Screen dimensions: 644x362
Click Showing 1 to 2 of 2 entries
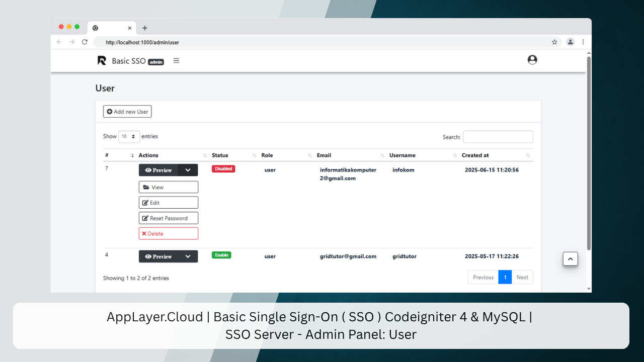click(136, 278)
